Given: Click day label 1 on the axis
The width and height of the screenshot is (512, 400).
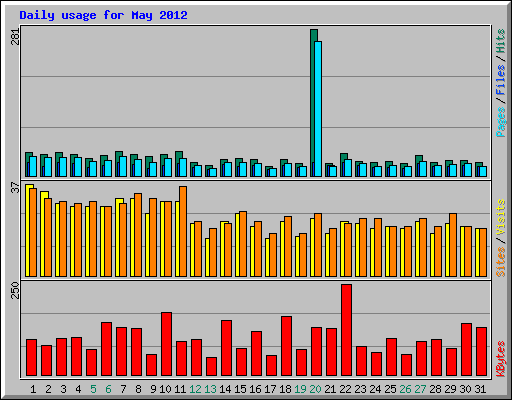Looking at the screenshot, I should click(33, 389).
